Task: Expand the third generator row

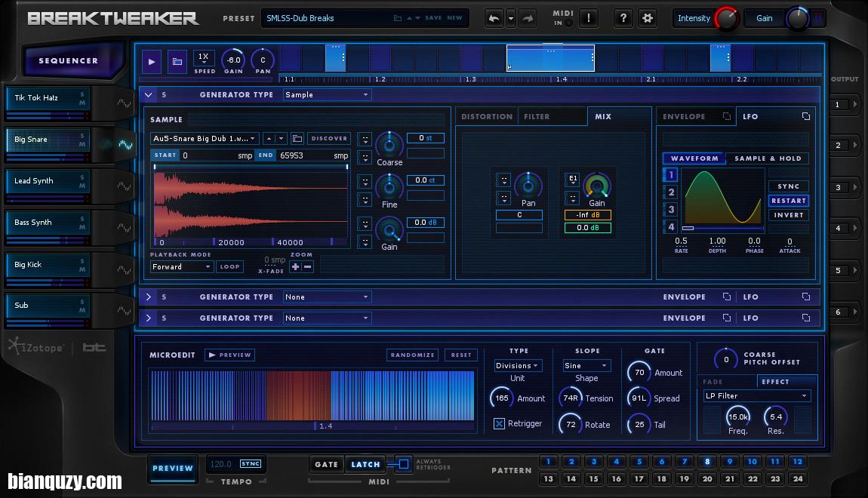Action: [149, 318]
